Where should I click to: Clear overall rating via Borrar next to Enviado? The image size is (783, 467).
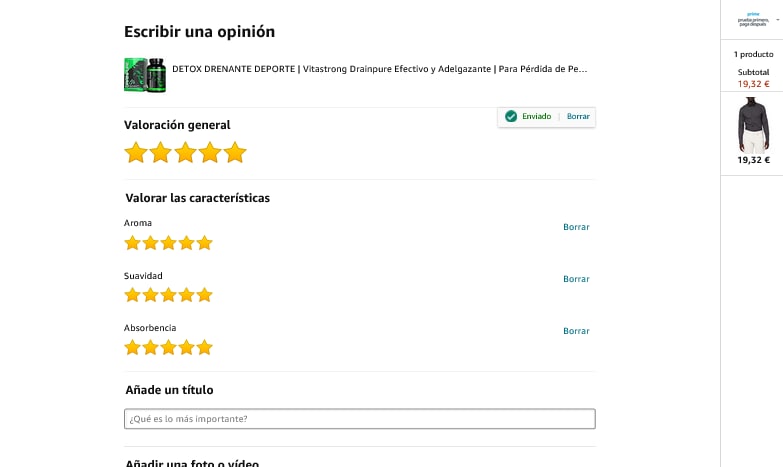pos(578,116)
